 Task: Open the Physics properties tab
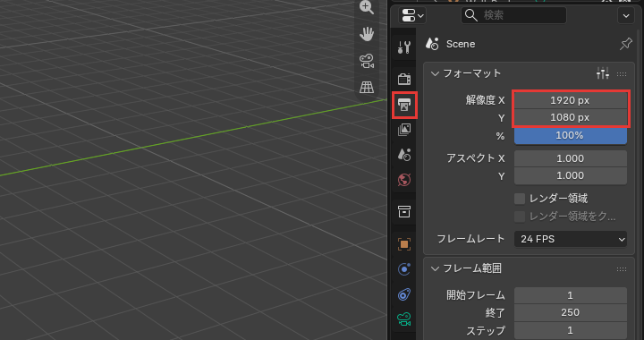(x=404, y=269)
